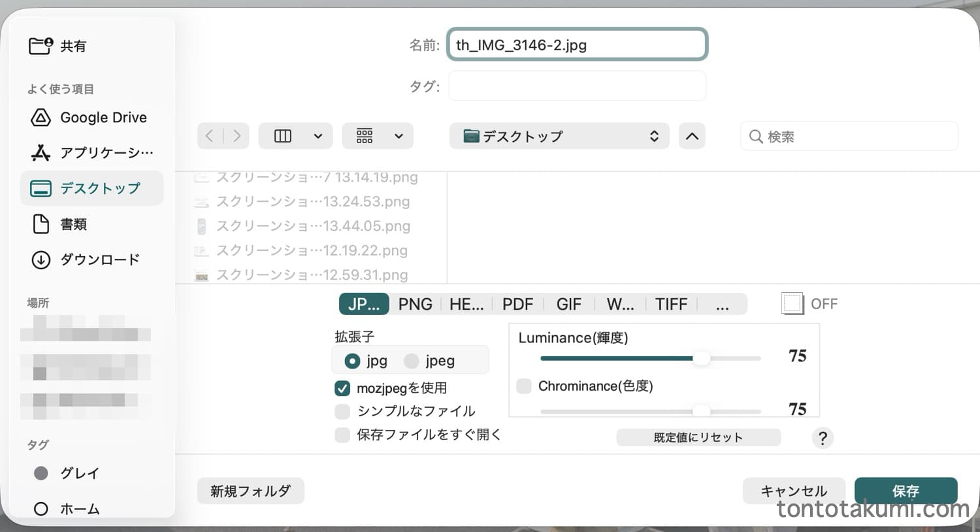Click the help question mark button
Viewport: 980px width, 532px height.
[x=823, y=438]
